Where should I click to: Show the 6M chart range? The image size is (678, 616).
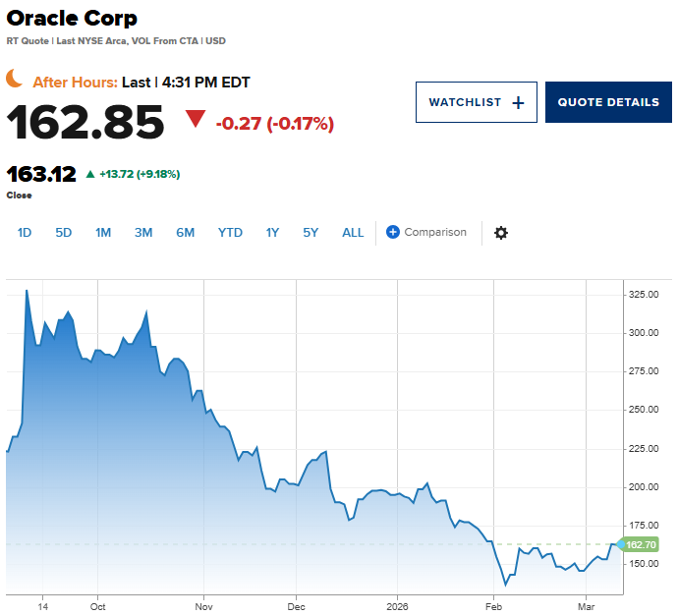pyautogui.click(x=185, y=233)
